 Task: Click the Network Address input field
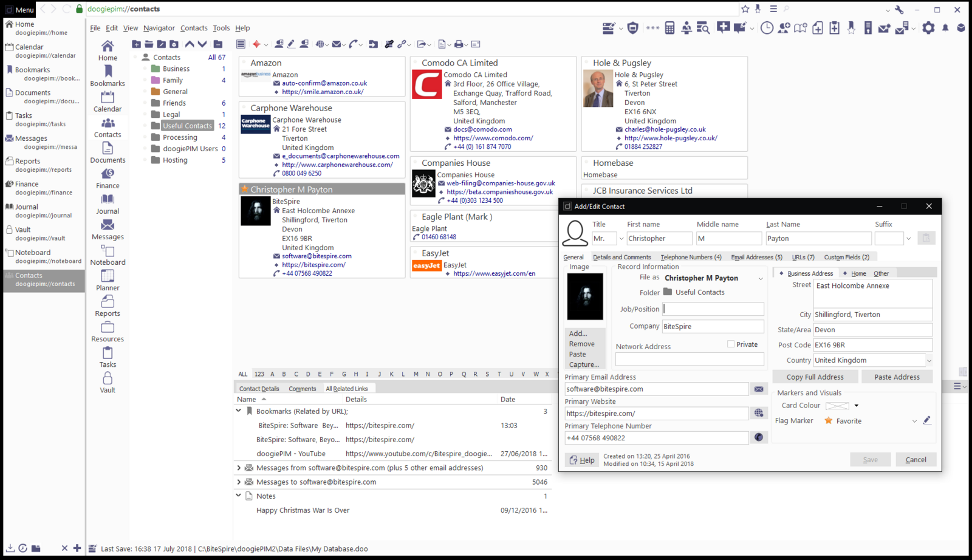coord(690,359)
